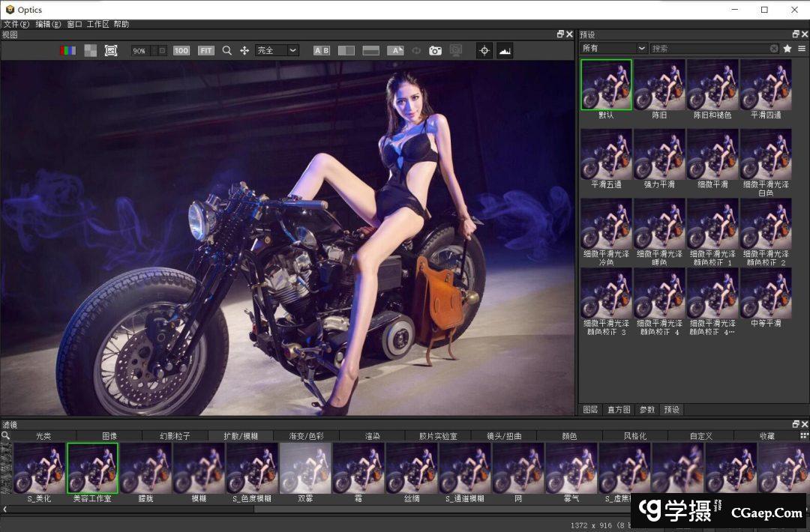Toggle horizontal split comparison view

(371, 50)
